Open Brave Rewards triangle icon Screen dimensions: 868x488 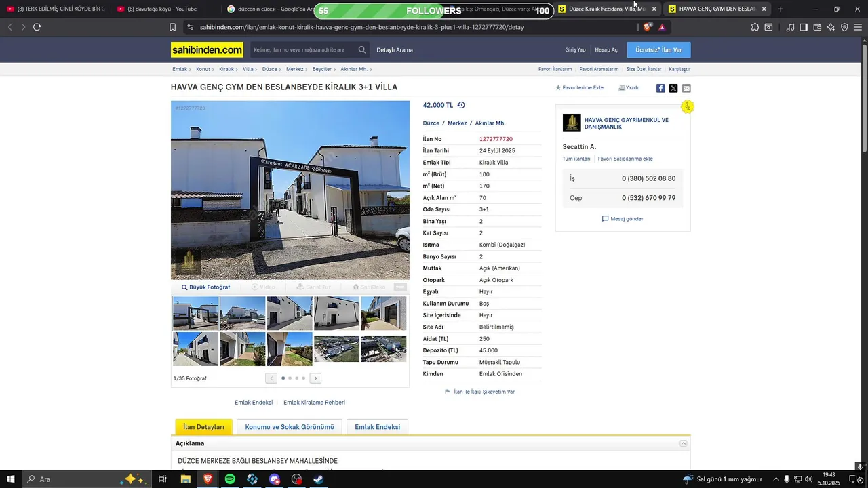click(x=662, y=27)
